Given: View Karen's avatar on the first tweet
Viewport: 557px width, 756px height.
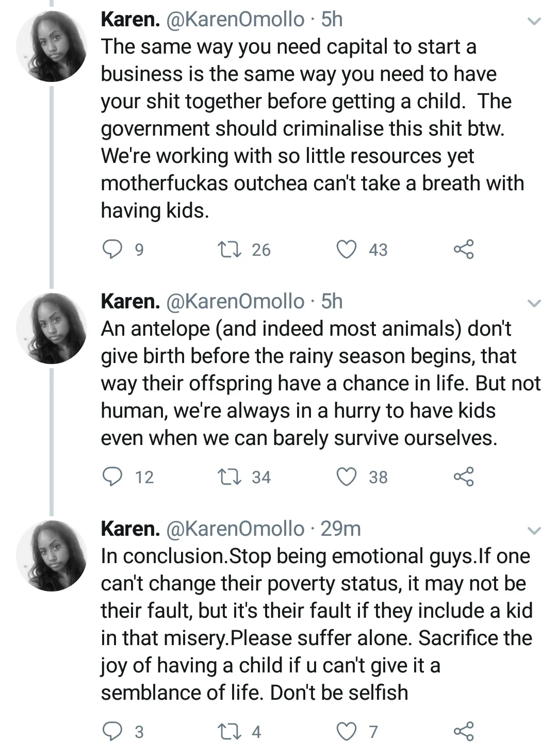Looking at the screenshot, I should [x=52, y=46].
